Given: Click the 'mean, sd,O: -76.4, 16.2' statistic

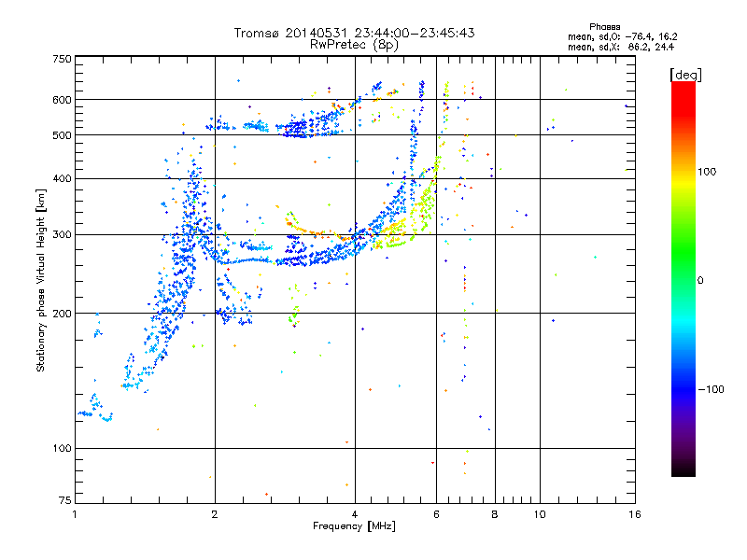Looking at the screenshot, I should point(622,36).
